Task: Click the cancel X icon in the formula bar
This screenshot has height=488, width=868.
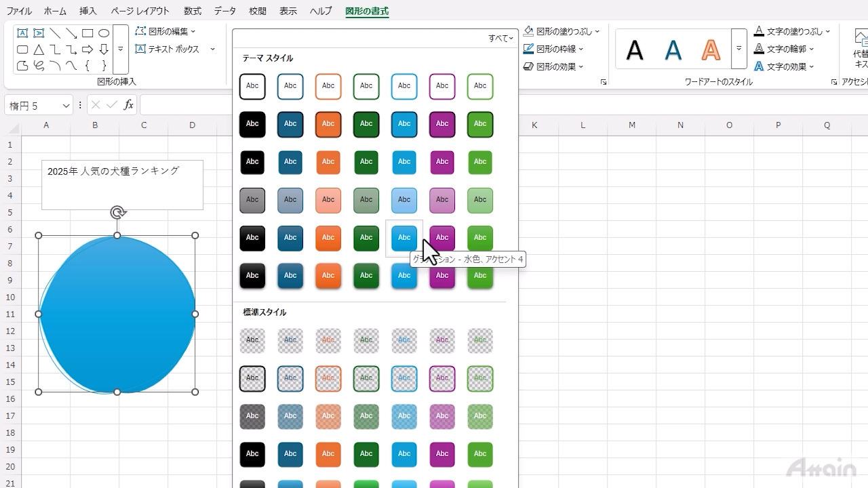Action: (96, 105)
